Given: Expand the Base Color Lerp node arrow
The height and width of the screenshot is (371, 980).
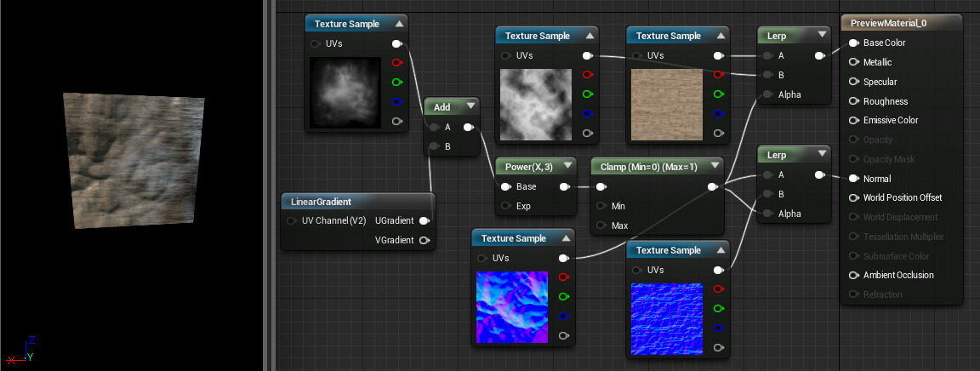Looking at the screenshot, I should coord(821,35).
